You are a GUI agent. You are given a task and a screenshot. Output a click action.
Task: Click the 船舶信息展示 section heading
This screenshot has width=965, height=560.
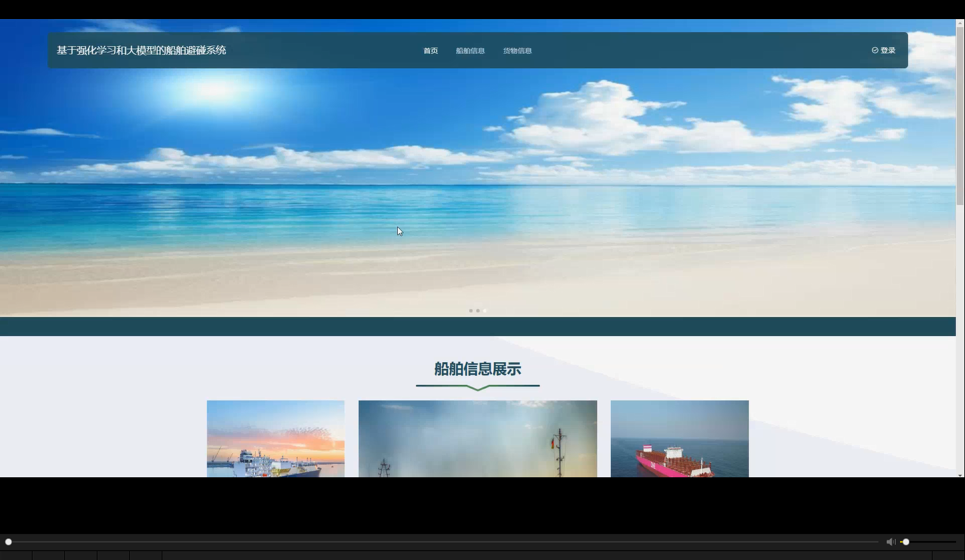point(477,369)
